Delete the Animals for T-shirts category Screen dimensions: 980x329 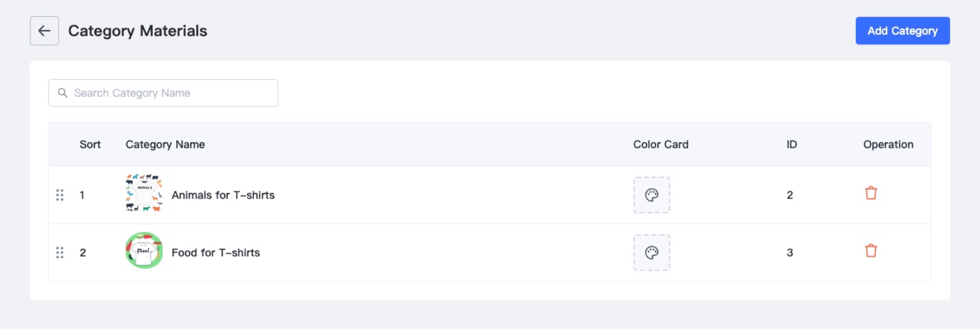pos(870,193)
